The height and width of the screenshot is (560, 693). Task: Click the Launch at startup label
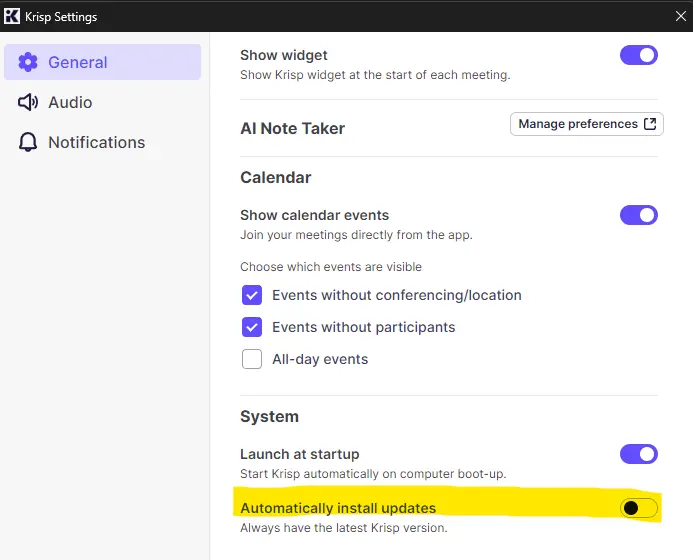click(300, 454)
